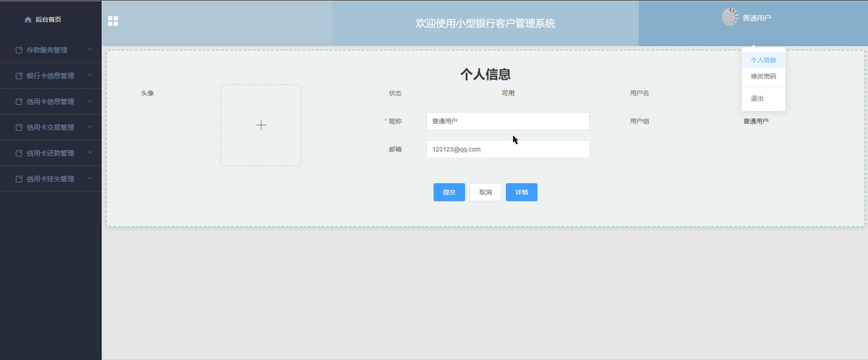868x360 pixels.
Task: Expand the 信用卡信息管理 chevron
Action: (x=90, y=101)
